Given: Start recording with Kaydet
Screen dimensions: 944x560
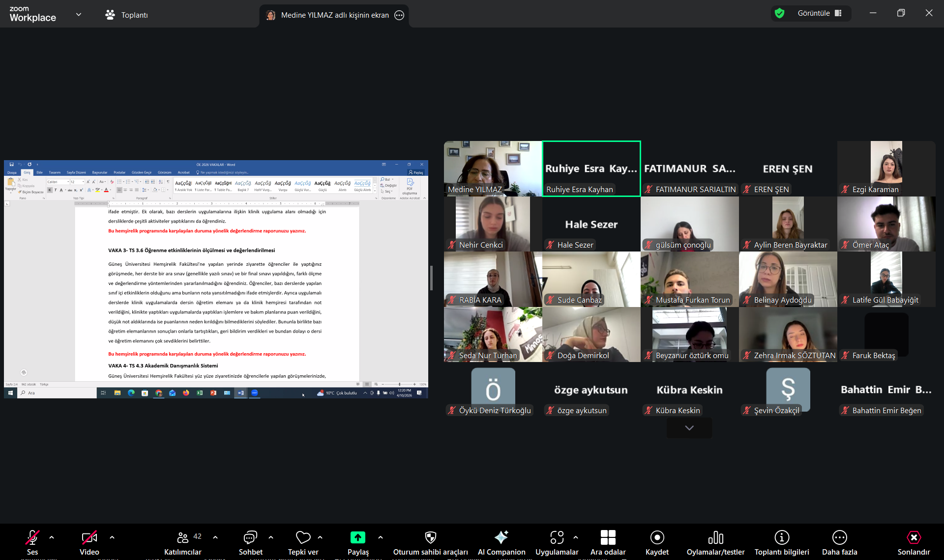Looking at the screenshot, I should pos(657,538).
